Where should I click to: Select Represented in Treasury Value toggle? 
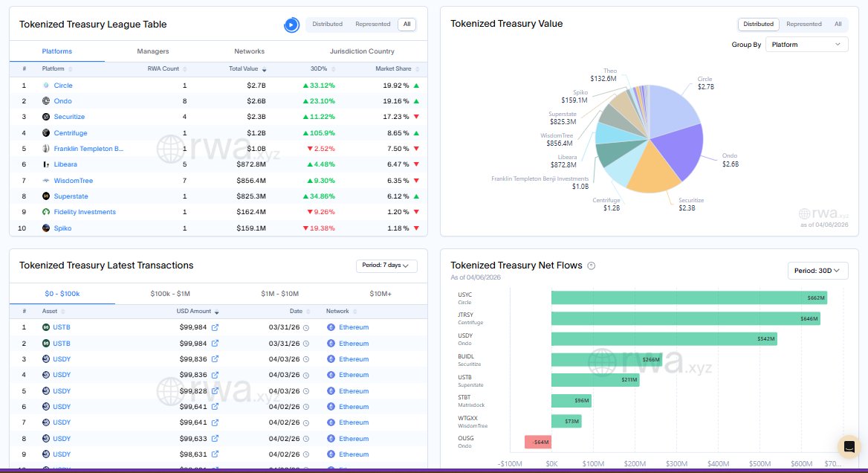[x=804, y=25]
